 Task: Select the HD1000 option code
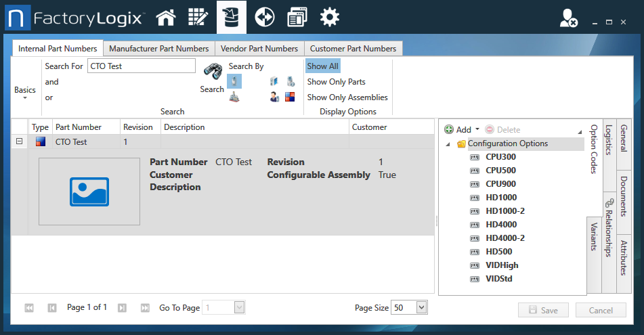coord(500,198)
